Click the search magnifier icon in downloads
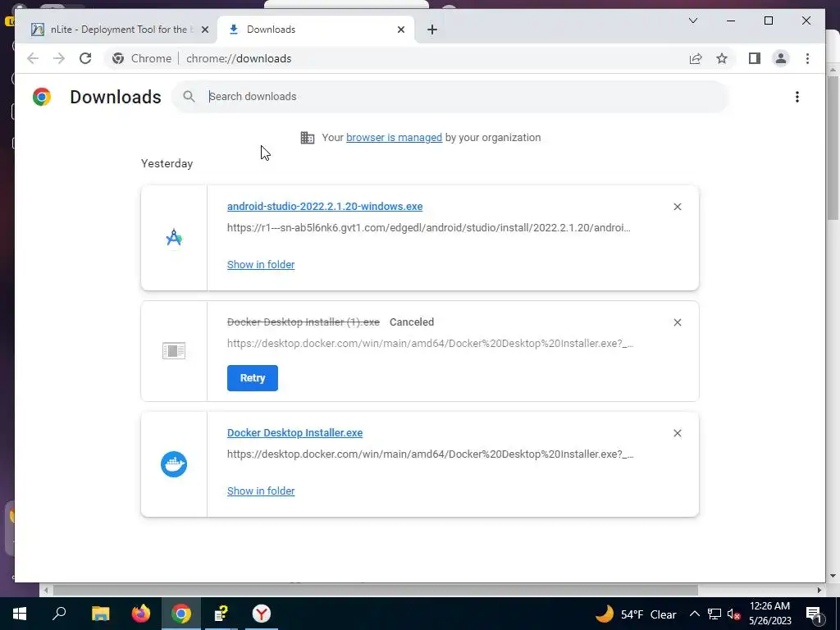 tap(189, 97)
